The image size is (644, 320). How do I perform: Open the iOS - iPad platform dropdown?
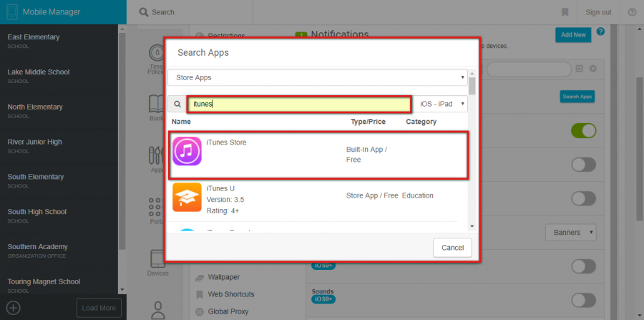(441, 105)
